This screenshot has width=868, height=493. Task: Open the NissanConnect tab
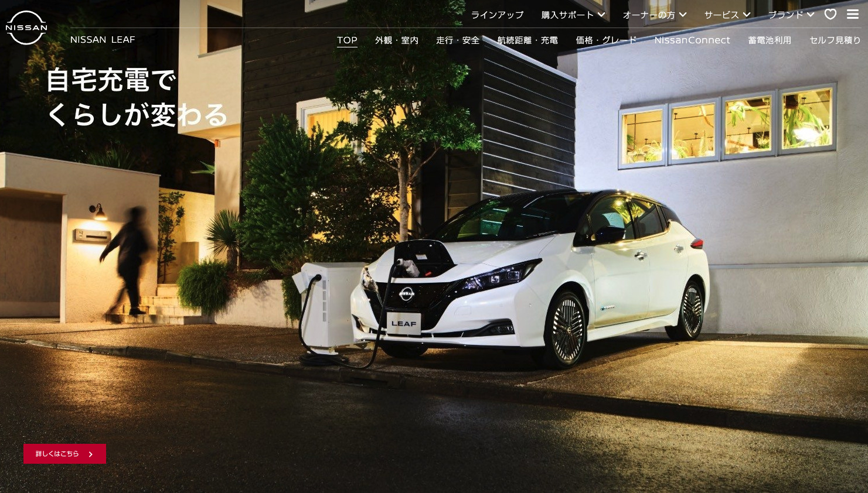click(x=692, y=40)
